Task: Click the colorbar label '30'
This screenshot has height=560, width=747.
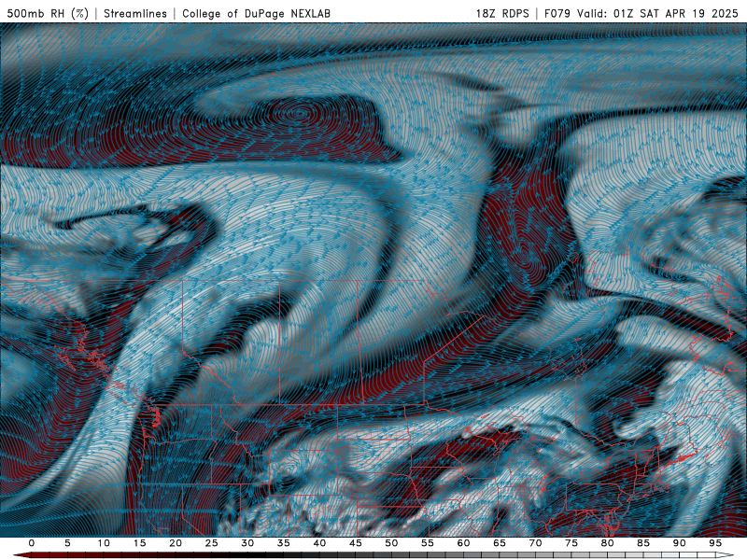Action: [x=247, y=543]
